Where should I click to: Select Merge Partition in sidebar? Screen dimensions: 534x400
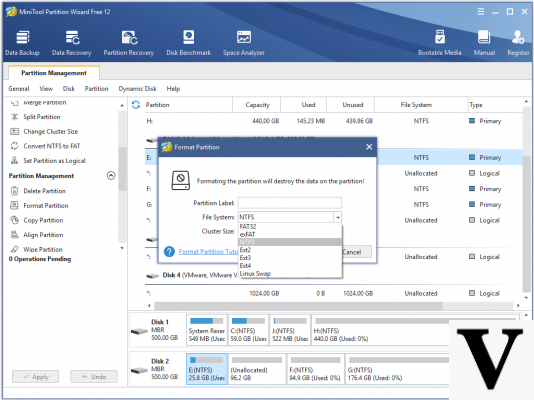(x=44, y=102)
